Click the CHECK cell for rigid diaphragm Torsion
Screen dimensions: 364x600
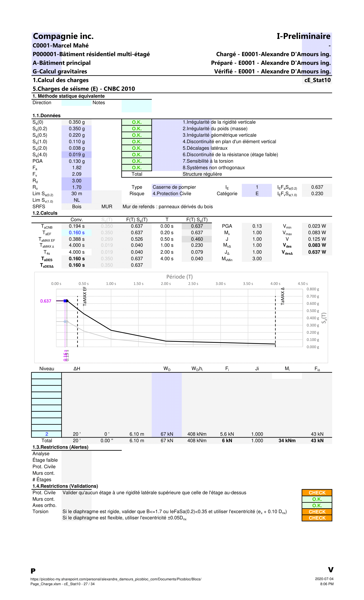pos(317,512)
